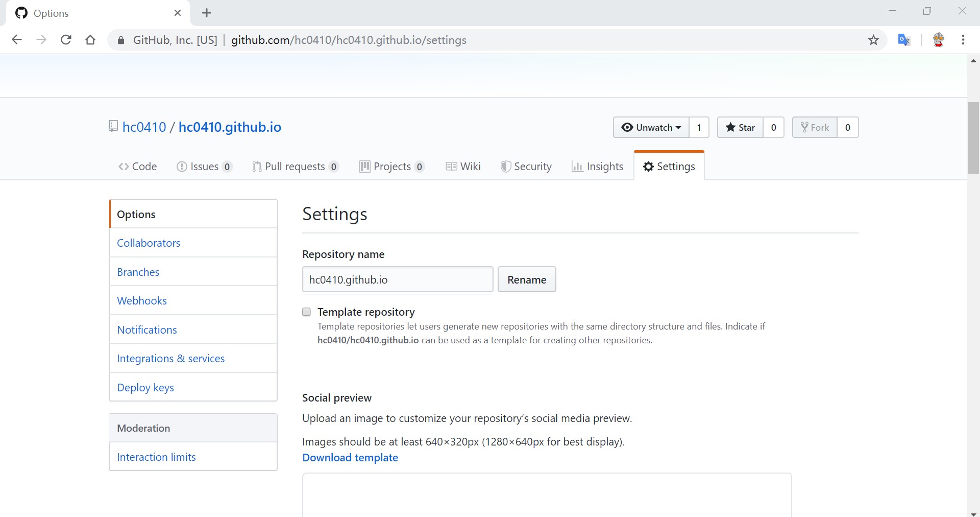The width and height of the screenshot is (980, 517).
Task: Click the back navigation arrow
Action: 17,40
